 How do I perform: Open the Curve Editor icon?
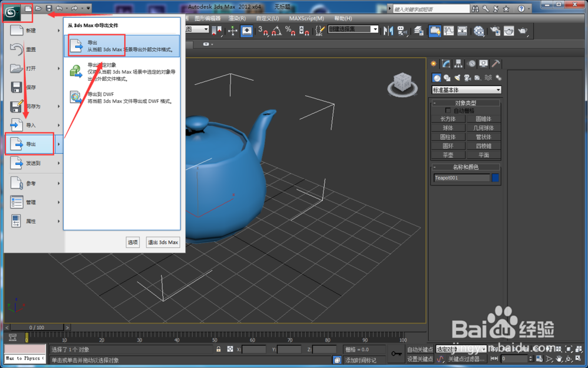point(449,31)
